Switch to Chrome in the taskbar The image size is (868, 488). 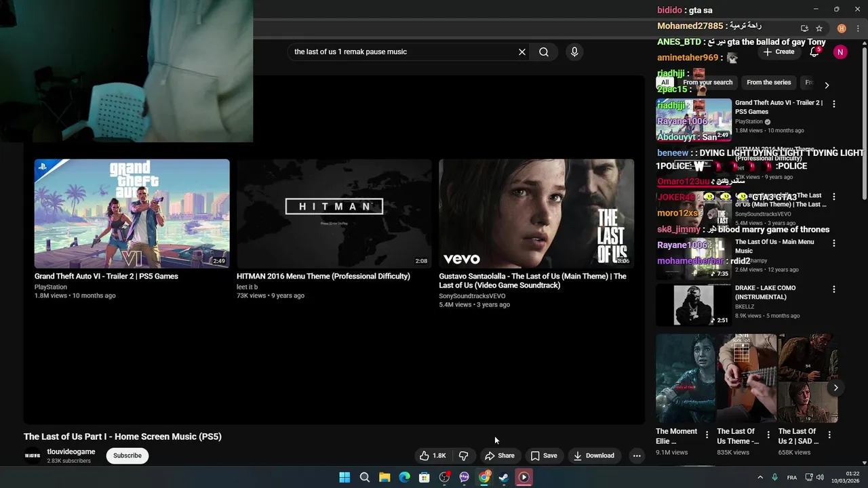coord(484,477)
